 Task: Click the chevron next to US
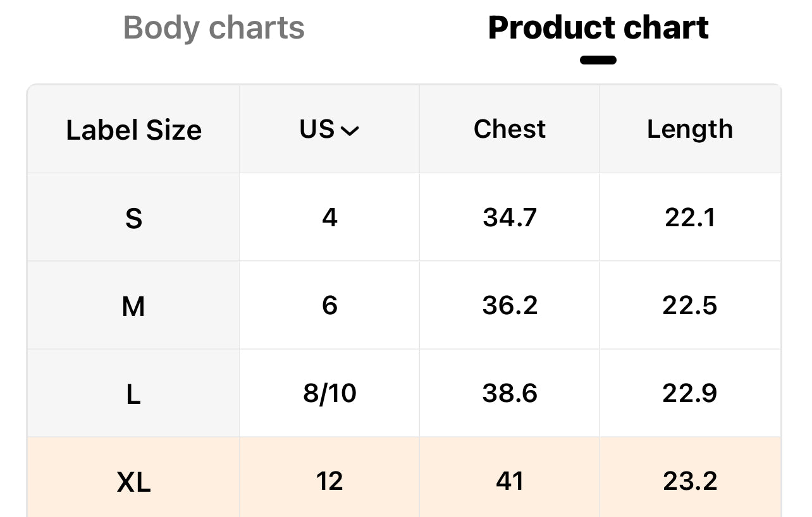(350, 131)
